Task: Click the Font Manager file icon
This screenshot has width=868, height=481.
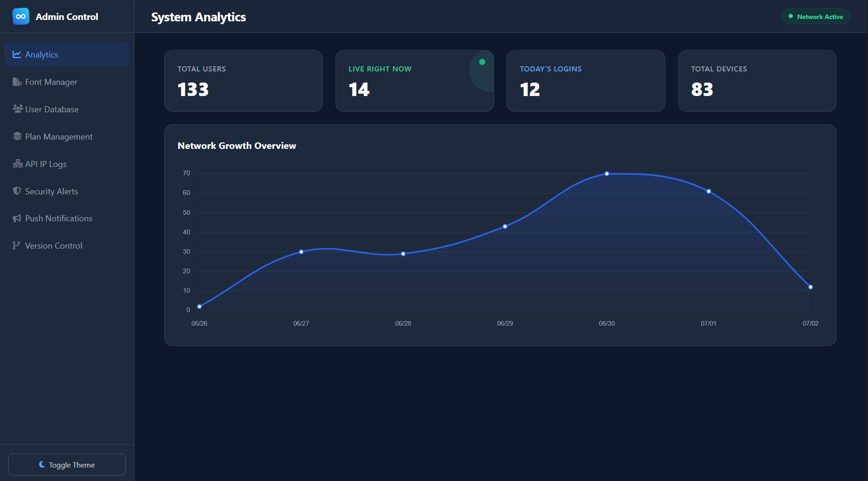Action: [17, 82]
